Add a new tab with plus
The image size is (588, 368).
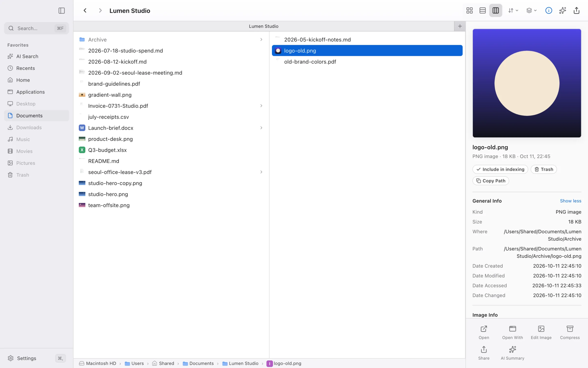click(460, 26)
